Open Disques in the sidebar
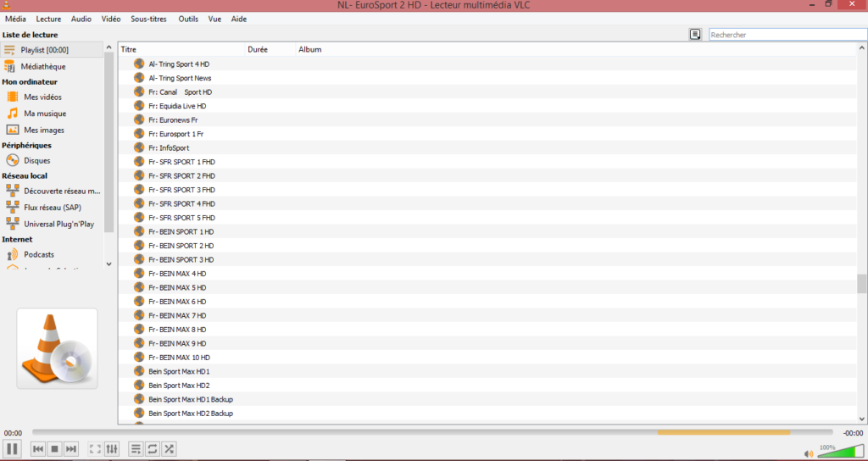The height and width of the screenshot is (461, 868). (x=37, y=160)
